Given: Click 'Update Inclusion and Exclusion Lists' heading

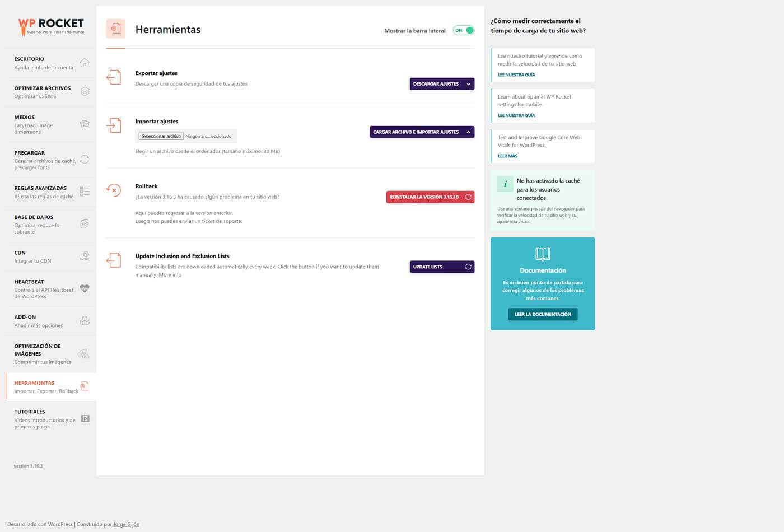Looking at the screenshot, I should [182, 256].
